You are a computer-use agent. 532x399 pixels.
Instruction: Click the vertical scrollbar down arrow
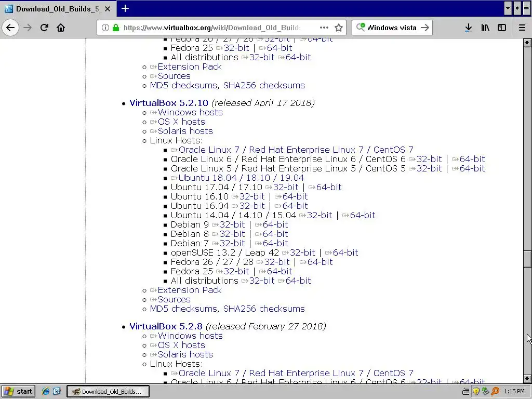(x=527, y=378)
